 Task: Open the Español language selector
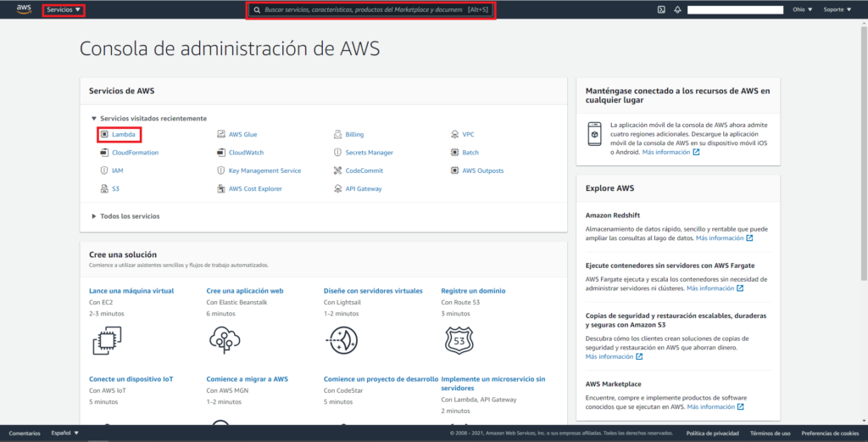pos(64,434)
